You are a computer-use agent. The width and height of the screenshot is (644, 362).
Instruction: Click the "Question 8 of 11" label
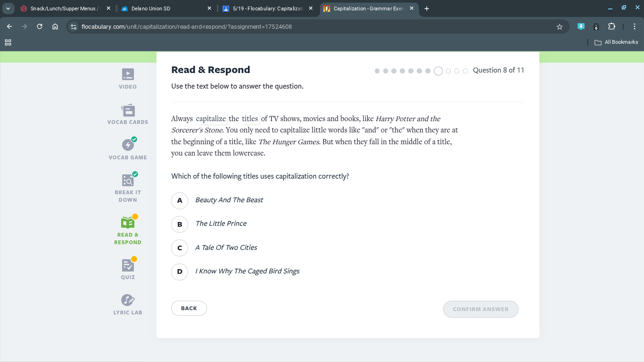pyautogui.click(x=499, y=70)
